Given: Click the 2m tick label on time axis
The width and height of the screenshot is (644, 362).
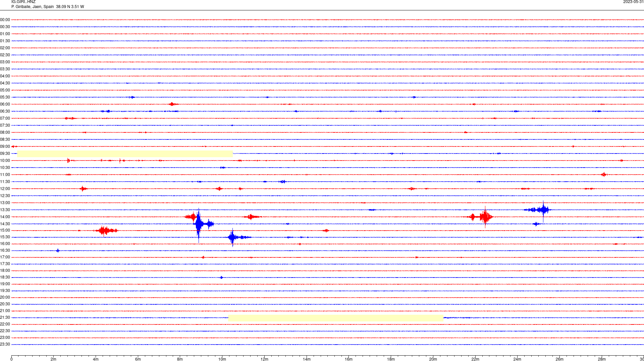Looking at the screenshot, I should [x=54, y=359].
